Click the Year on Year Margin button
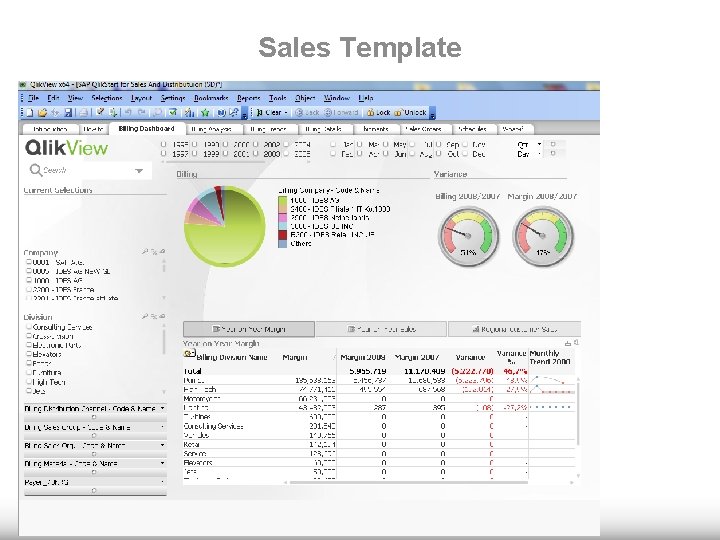 coord(249,329)
